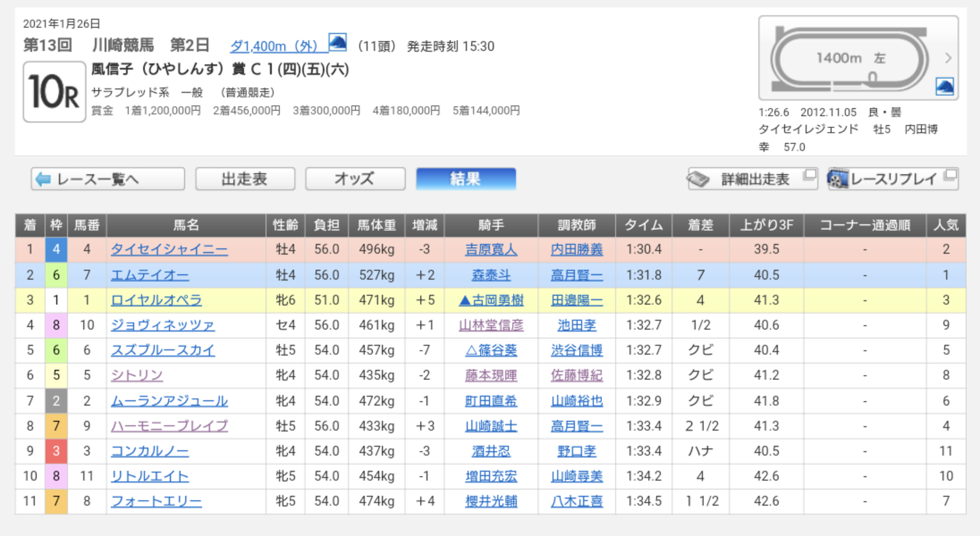
Task: Click the 馬名 column header
Action: [187, 225]
